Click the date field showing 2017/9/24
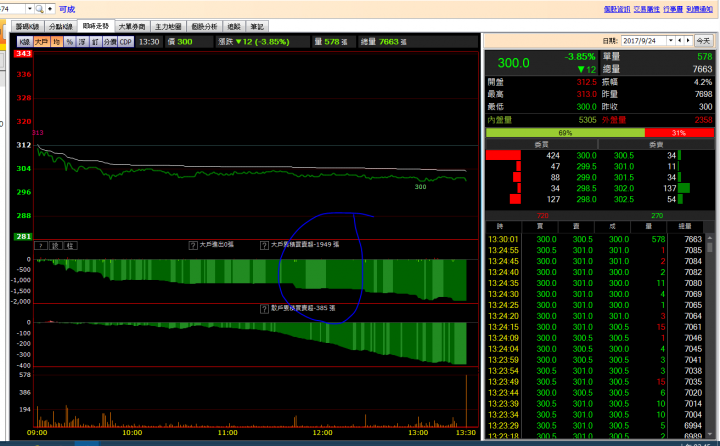This screenshot has width=720, height=446. pos(643,41)
